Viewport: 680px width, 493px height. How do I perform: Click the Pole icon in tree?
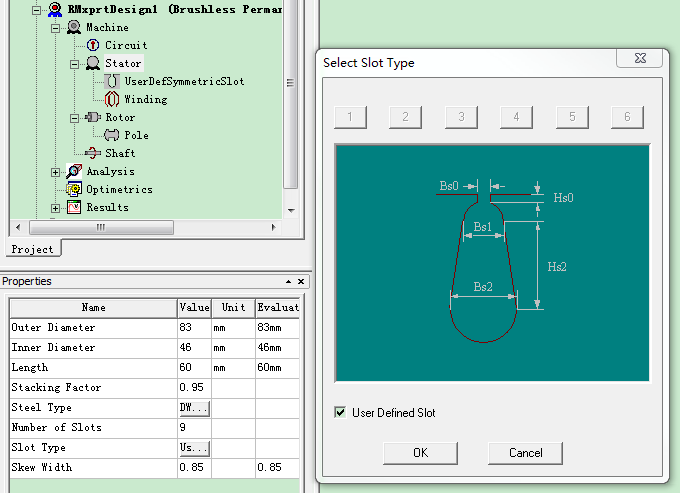pos(112,135)
